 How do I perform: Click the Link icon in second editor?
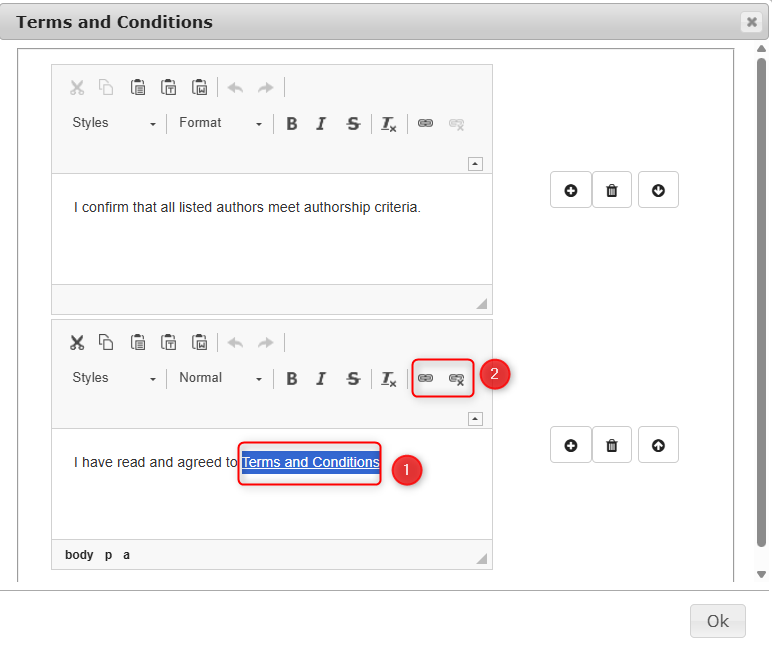click(425, 379)
